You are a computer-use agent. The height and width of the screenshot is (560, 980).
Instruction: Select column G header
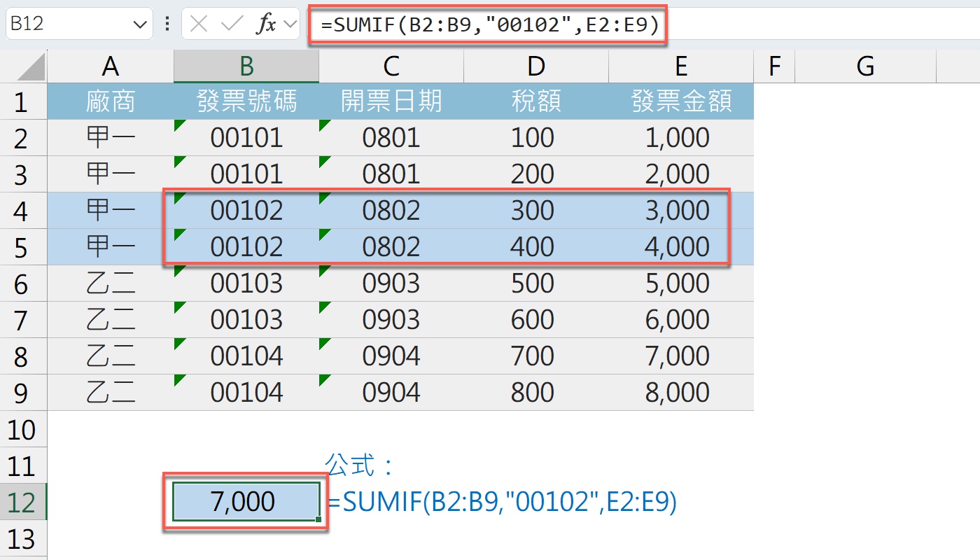click(866, 66)
